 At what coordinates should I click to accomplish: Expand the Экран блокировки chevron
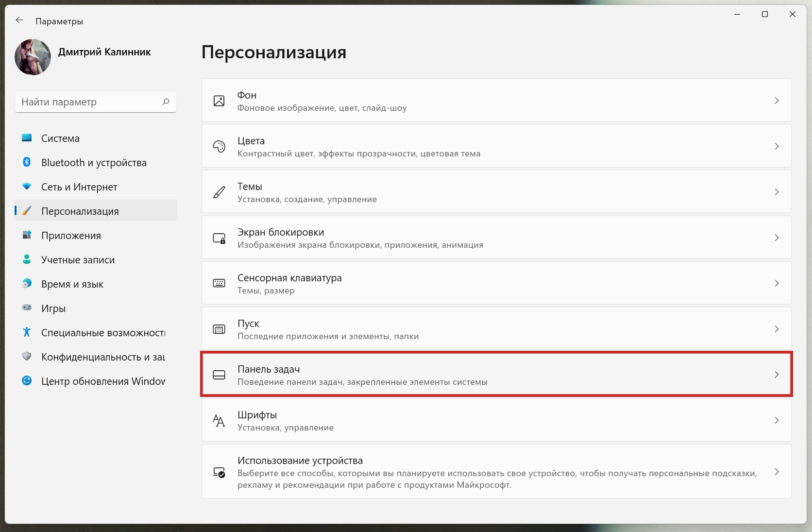pos(776,238)
